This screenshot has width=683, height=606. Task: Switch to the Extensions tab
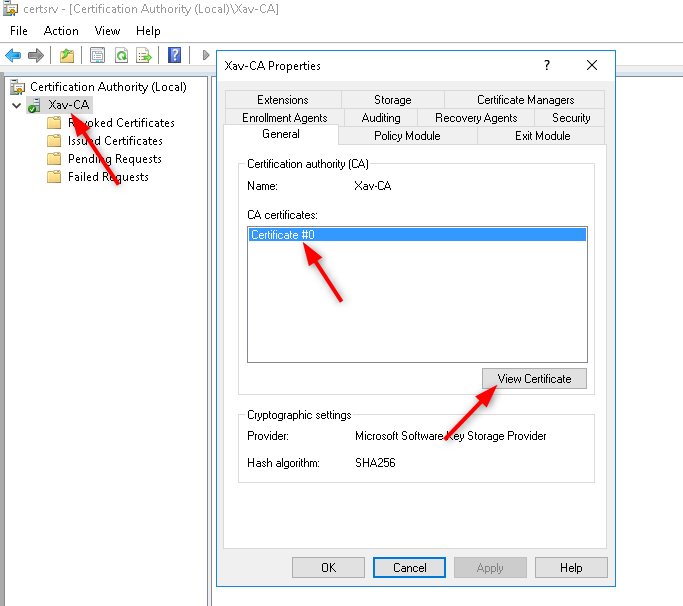(x=282, y=100)
